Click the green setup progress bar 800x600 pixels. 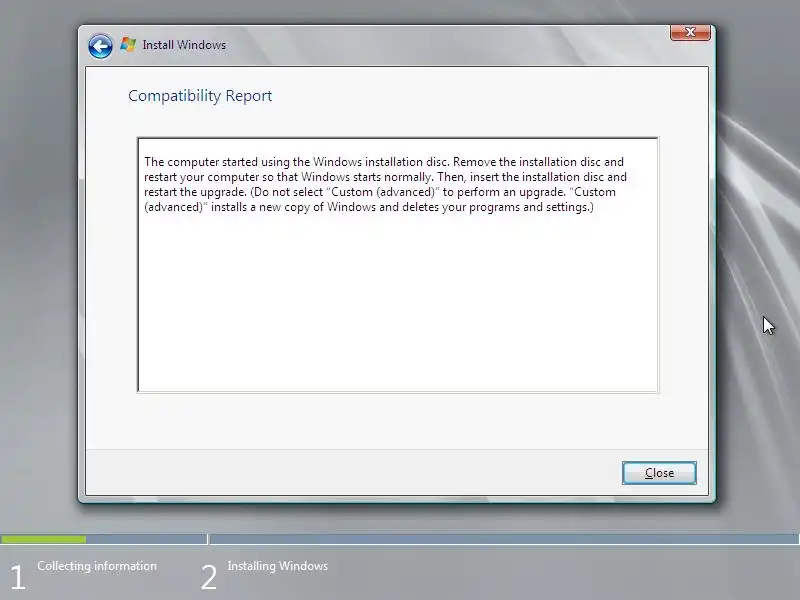43,539
